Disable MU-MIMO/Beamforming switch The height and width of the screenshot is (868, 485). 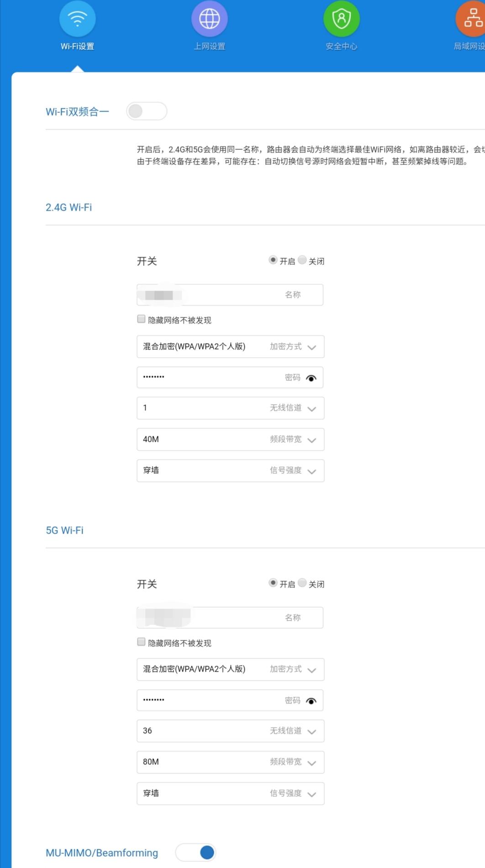[195, 852]
